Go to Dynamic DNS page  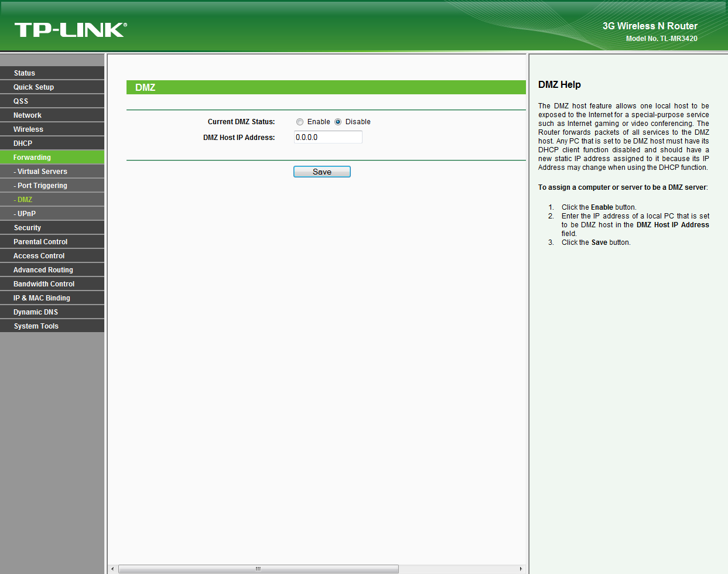[36, 312]
